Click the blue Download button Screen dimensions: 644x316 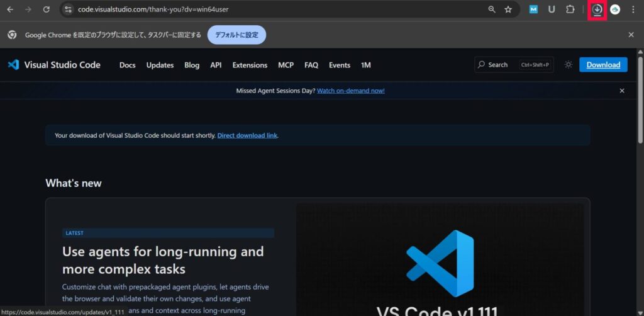point(603,64)
